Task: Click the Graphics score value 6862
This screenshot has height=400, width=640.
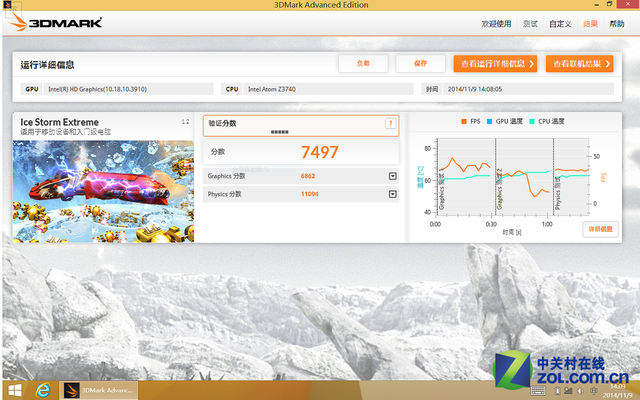Action: (x=308, y=176)
